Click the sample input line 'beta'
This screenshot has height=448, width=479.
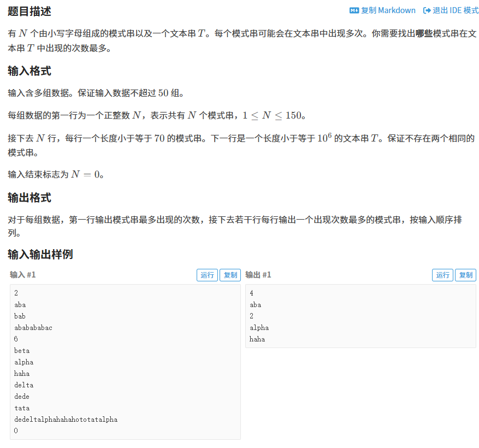click(22, 351)
